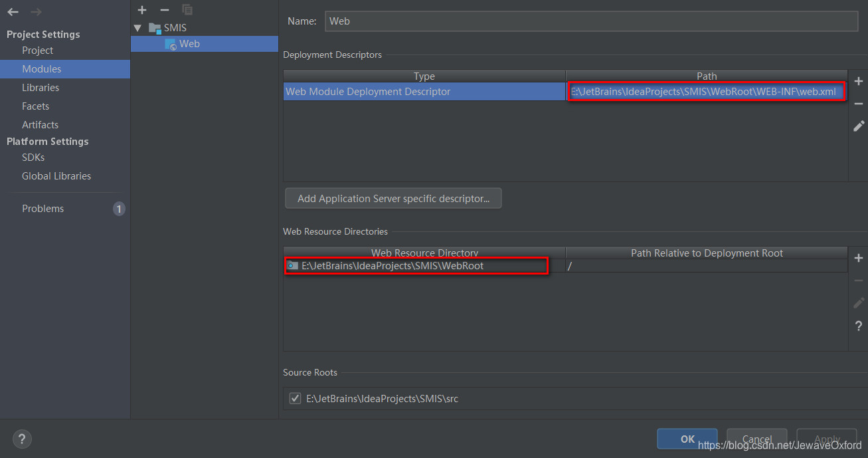Open the Project settings page
The width and height of the screenshot is (868, 458).
pos(37,51)
